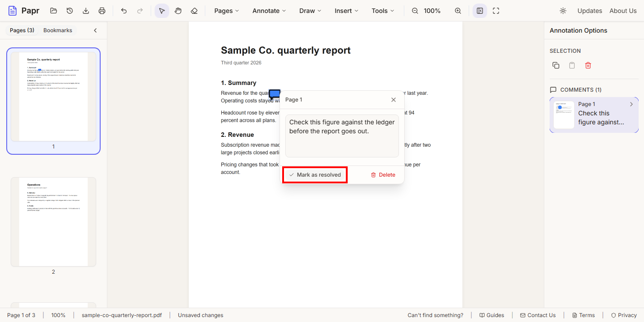Open Contact Us in the footer
The height and width of the screenshot is (322, 644).
(538, 315)
